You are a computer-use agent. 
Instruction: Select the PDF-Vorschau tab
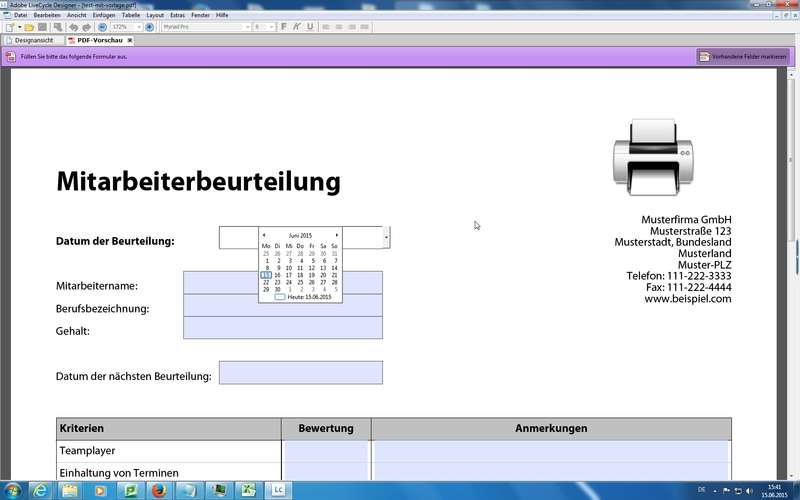[x=99, y=40]
